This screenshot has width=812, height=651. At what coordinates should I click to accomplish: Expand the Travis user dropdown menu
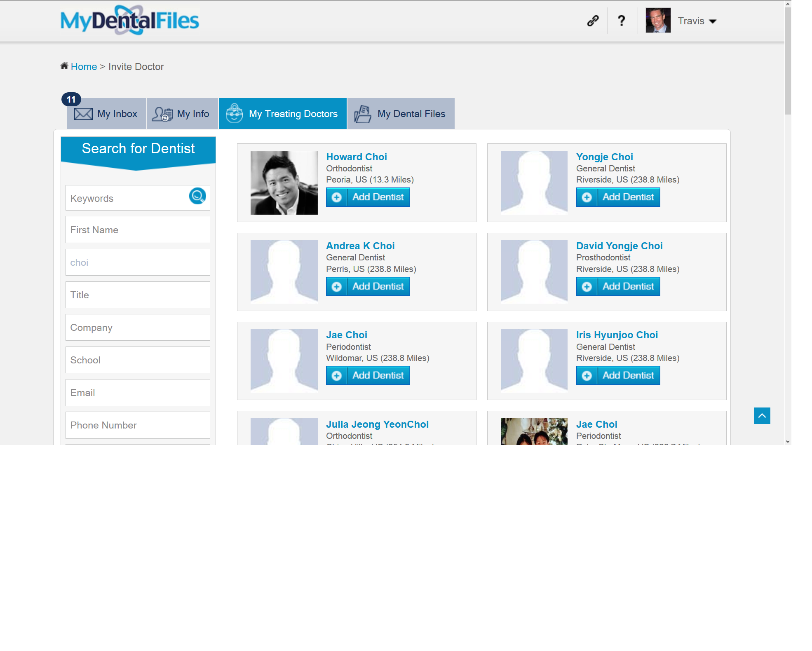point(713,21)
